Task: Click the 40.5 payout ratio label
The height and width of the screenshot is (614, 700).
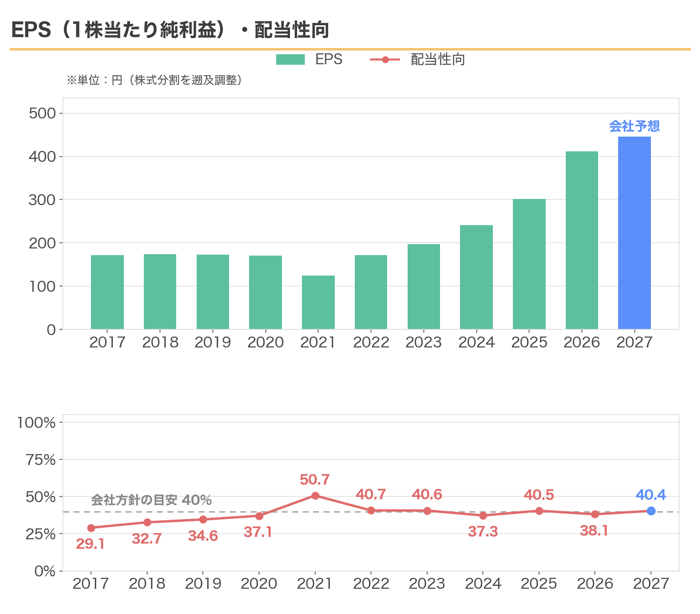Action: point(539,495)
